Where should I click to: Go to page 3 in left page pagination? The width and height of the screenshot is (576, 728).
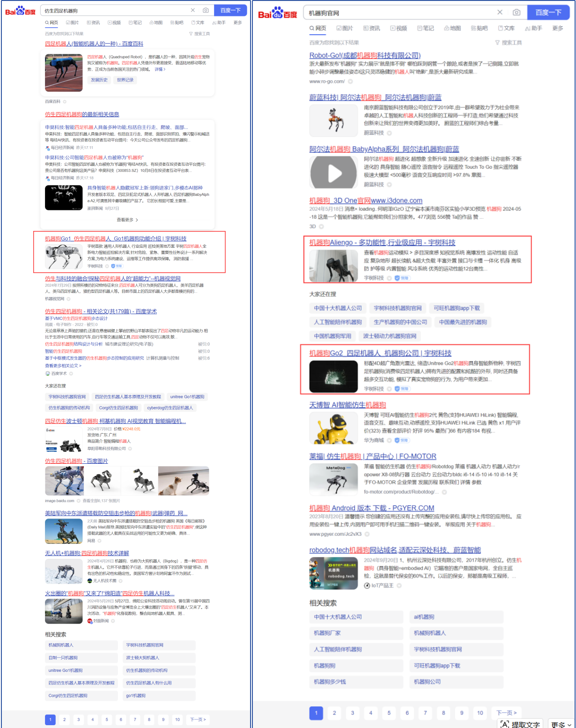tap(78, 720)
